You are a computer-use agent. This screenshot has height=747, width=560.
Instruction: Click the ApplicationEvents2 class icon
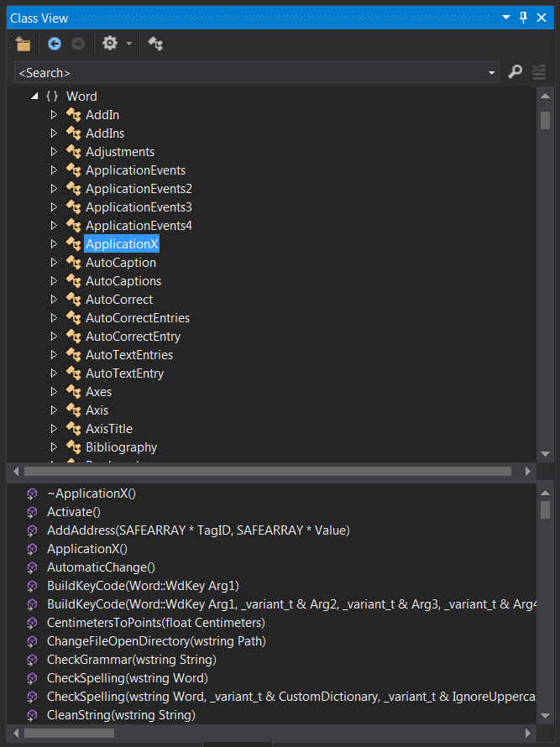pyautogui.click(x=73, y=189)
